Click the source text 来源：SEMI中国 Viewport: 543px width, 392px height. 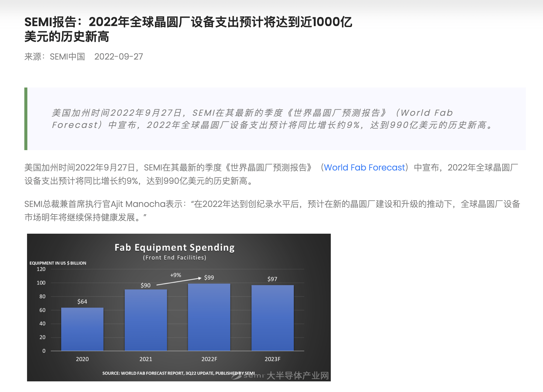coord(55,57)
